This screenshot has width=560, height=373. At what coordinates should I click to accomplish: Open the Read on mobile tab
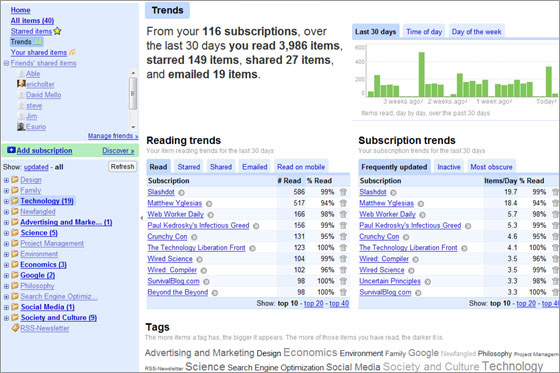tap(301, 166)
